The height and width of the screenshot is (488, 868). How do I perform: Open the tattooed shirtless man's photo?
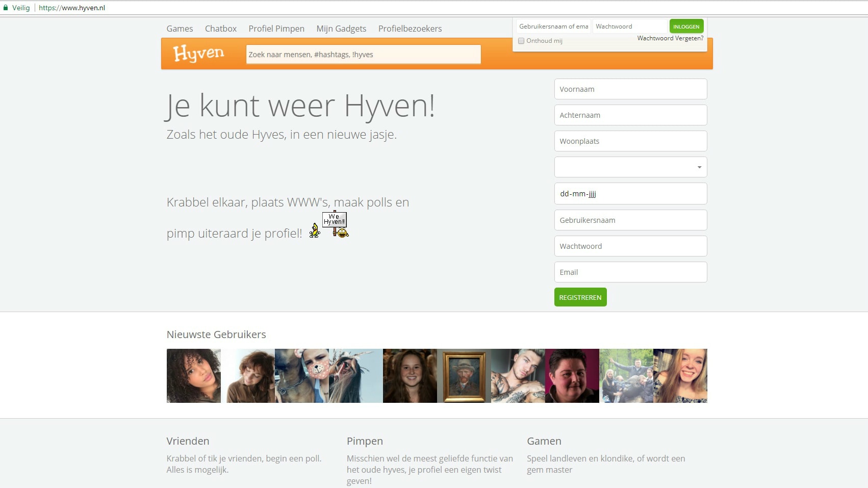coord(518,376)
